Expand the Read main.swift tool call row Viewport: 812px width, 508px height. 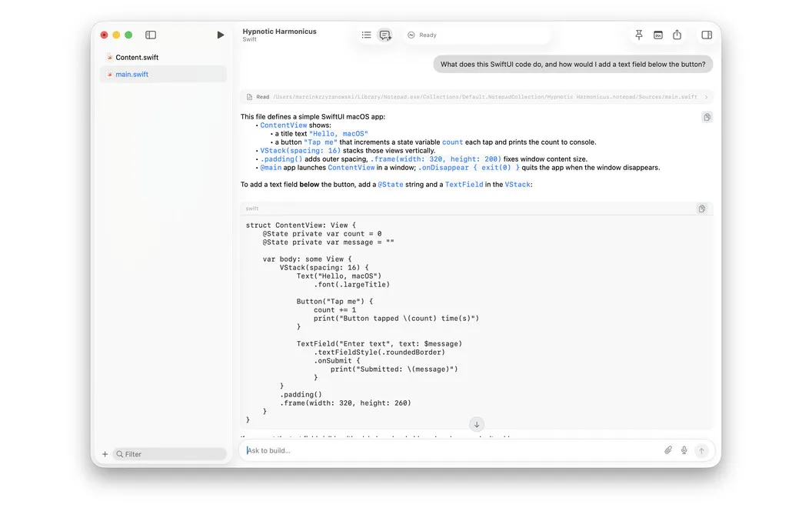coord(477,97)
